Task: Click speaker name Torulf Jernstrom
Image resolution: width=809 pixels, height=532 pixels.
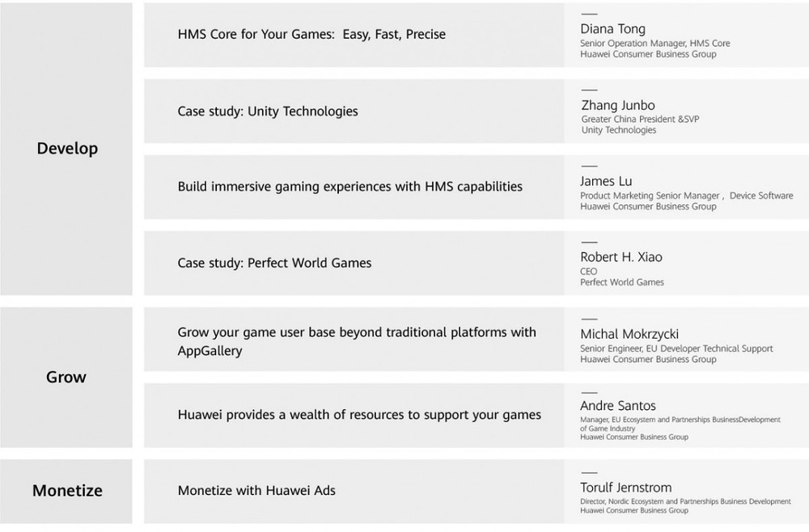Action: click(626, 488)
